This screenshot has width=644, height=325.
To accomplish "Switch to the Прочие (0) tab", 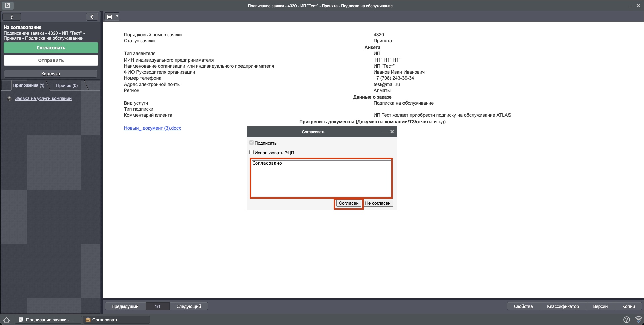I will pyautogui.click(x=67, y=85).
